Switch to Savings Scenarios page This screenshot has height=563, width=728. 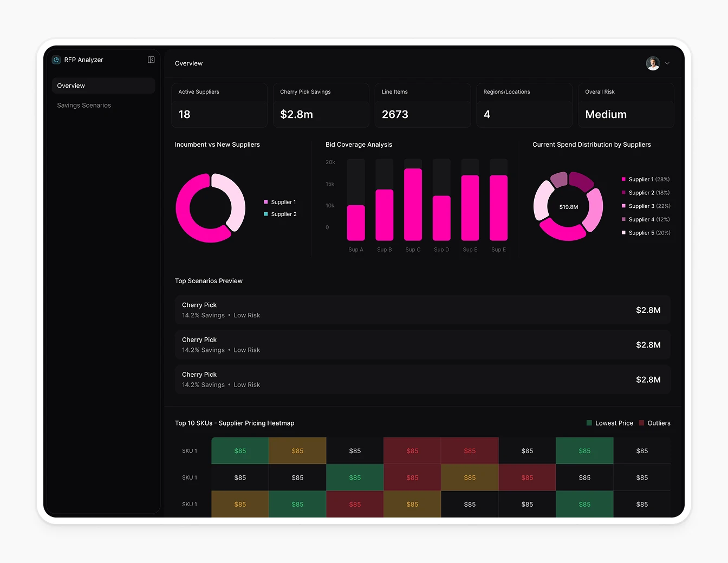pyautogui.click(x=84, y=106)
